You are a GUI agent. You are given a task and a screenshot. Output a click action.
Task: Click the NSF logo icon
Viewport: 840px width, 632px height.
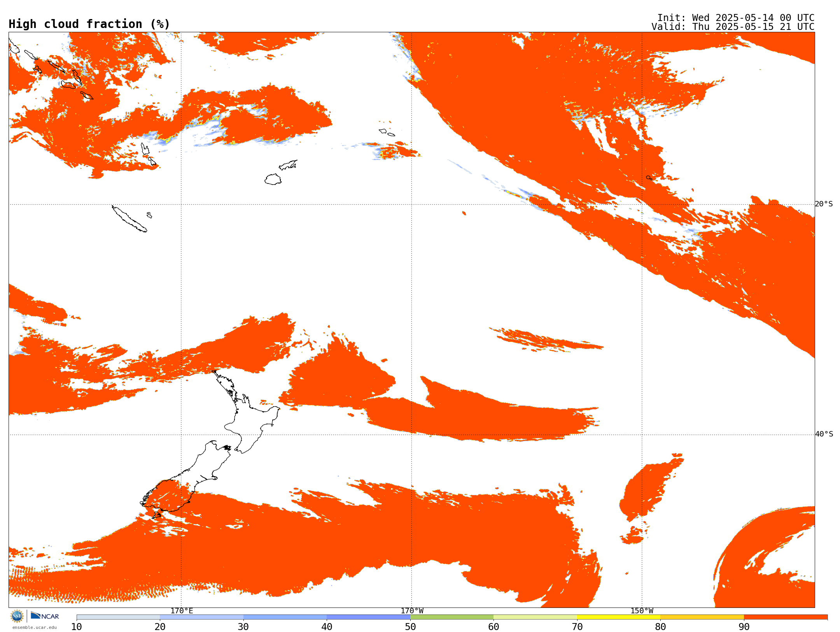tap(17, 616)
